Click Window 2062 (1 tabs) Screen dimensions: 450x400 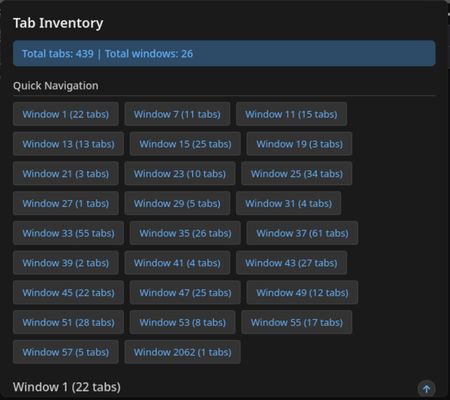(x=182, y=352)
